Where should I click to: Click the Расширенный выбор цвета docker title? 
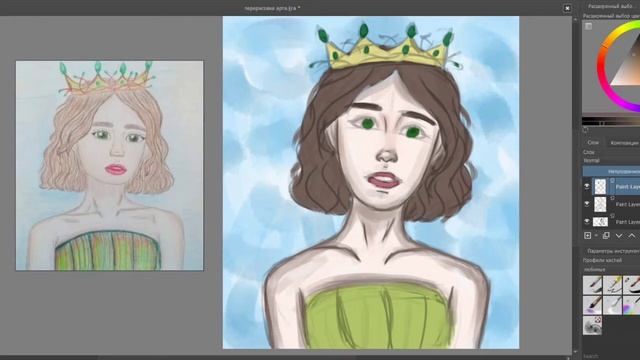pos(611,16)
